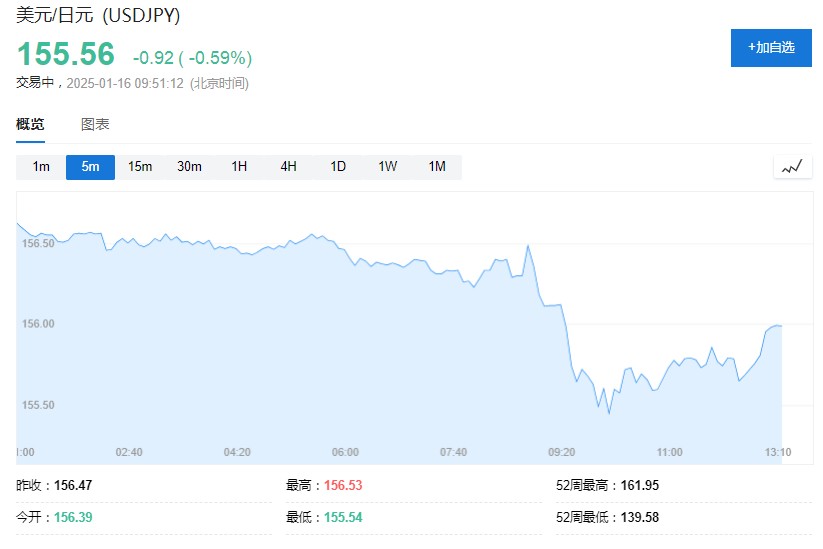Viewport: 823px width, 549px height.
Task: Click the 09:20 time axis label
Action: pos(561,452)
